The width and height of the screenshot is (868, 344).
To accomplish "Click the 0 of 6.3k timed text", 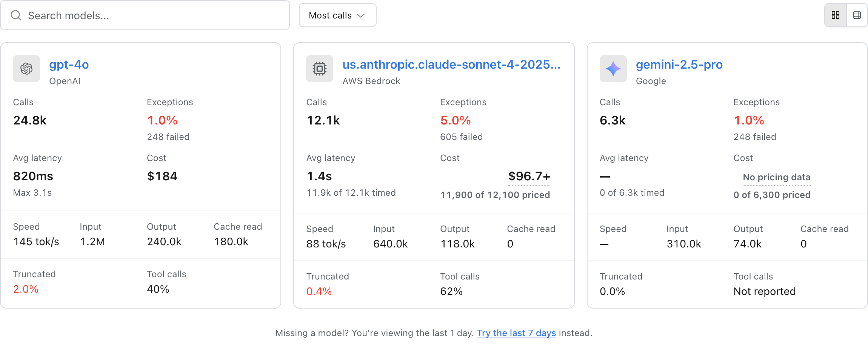I will tap(632, 193).
